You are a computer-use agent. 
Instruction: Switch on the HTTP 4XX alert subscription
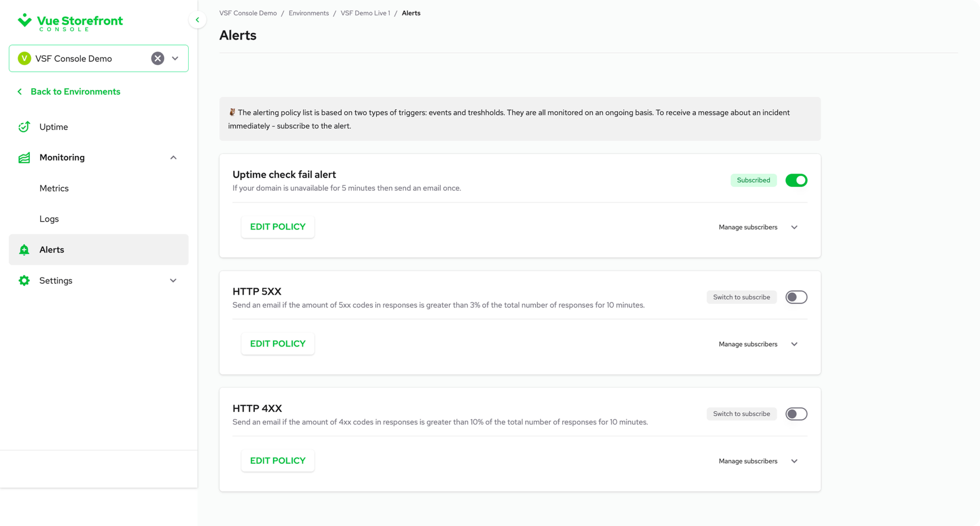796,414
